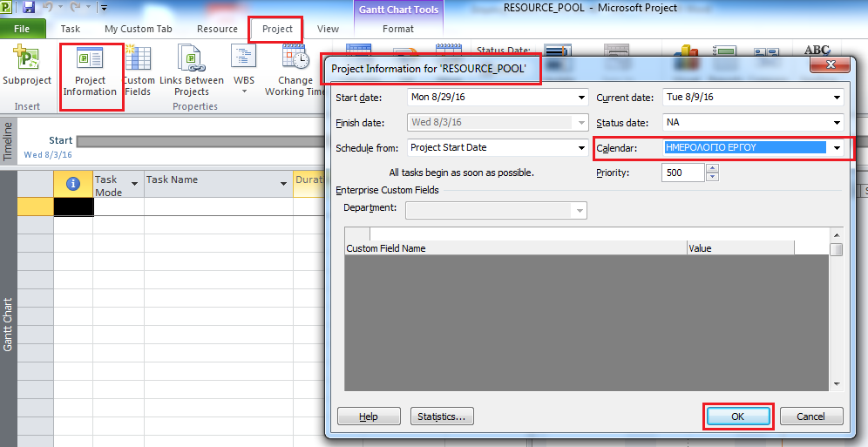868x447 pixels.
Task: Open the Gantt Chart Tools Format tab
Action: pyautogui.click(x=398, y=29)
